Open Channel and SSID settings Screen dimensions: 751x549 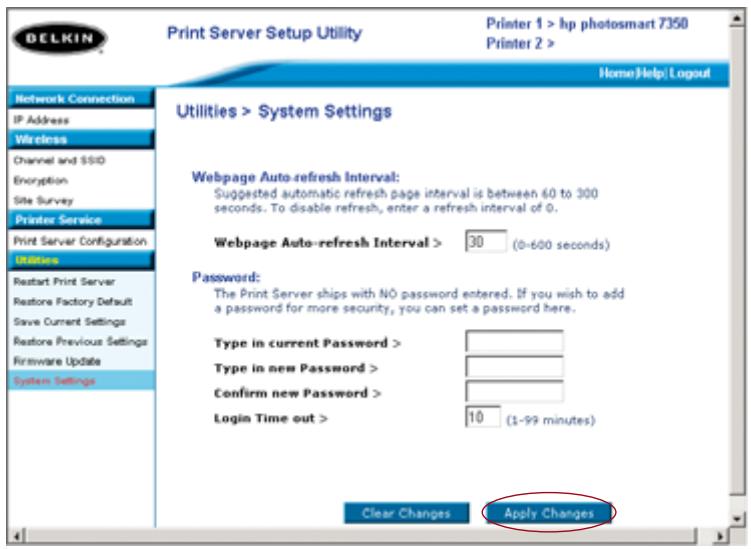[59, 160]
